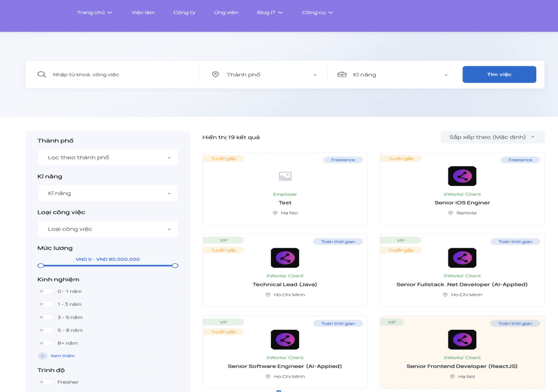
Task: Click the Xem thêm link
Action: (x=62, y=355)
